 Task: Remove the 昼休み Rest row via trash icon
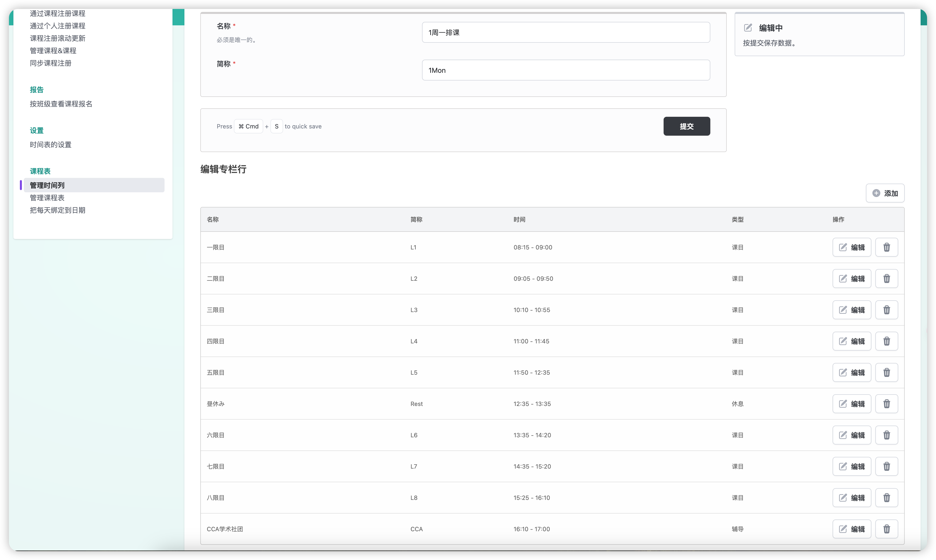886,404
